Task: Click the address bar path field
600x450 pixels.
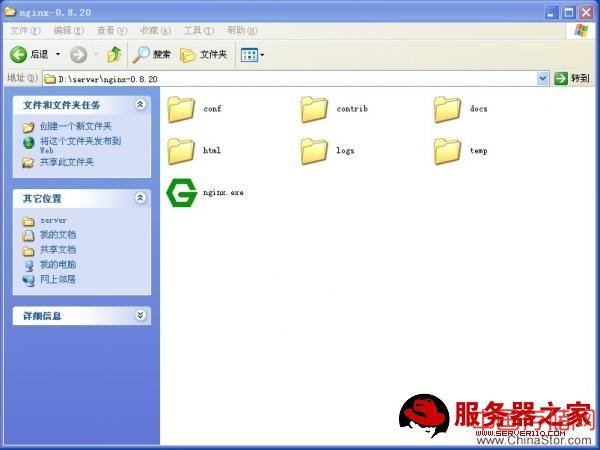Action: pos(290,78)
